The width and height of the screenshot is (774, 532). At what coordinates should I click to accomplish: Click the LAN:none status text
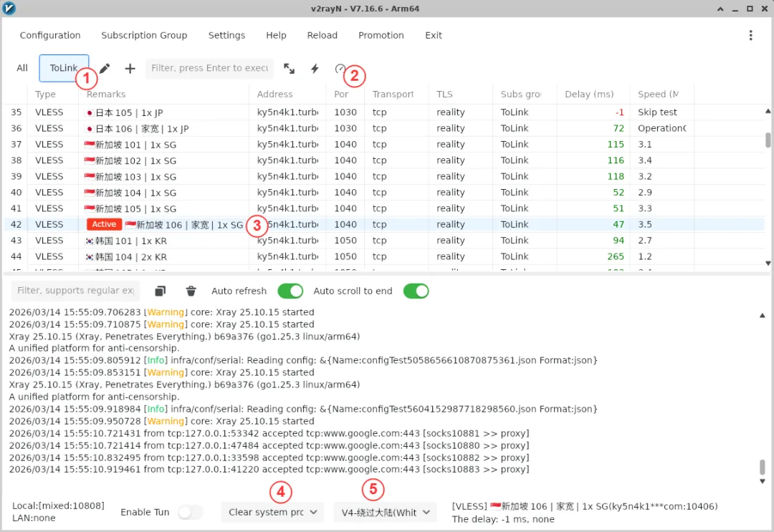coord(34,518)
